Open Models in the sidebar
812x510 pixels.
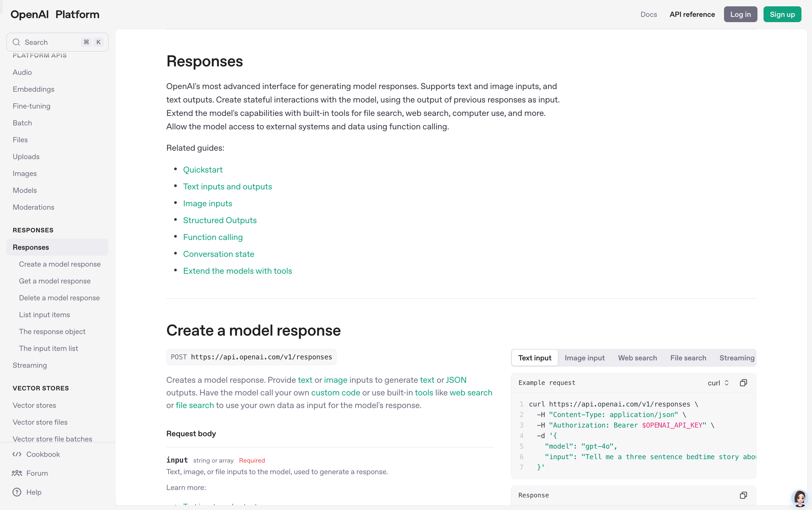25,190
